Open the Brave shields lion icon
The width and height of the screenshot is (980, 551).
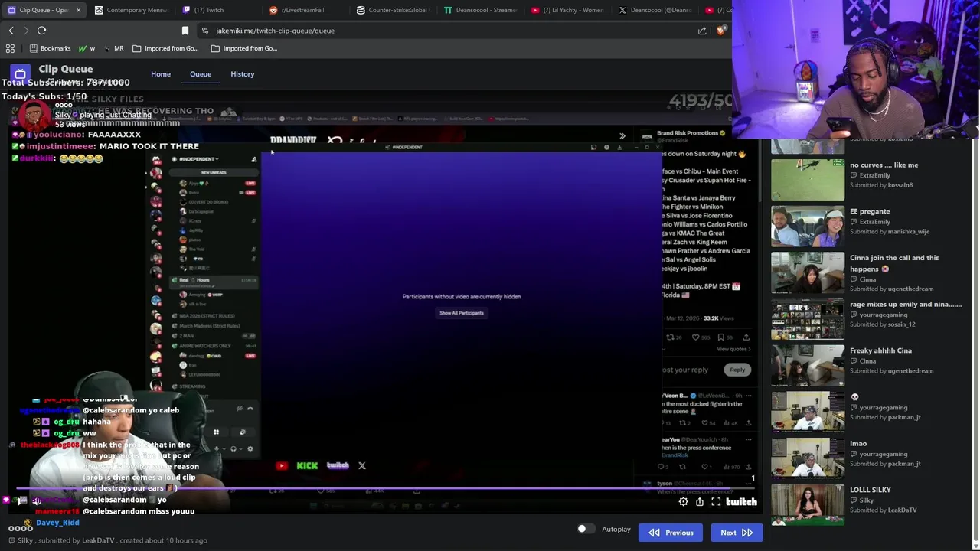pos(721,31)
